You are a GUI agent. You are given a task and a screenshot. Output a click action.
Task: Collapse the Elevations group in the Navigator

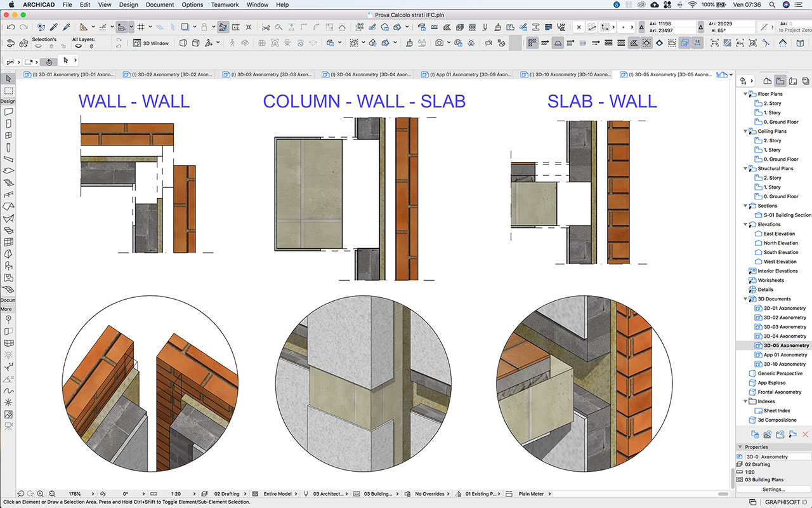[746, 224]
